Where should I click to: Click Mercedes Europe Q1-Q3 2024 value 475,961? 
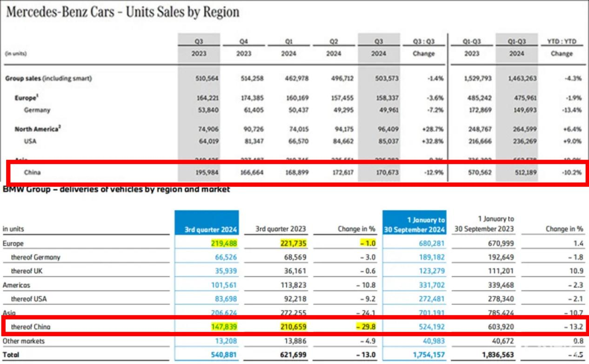(x=524, y=98)
